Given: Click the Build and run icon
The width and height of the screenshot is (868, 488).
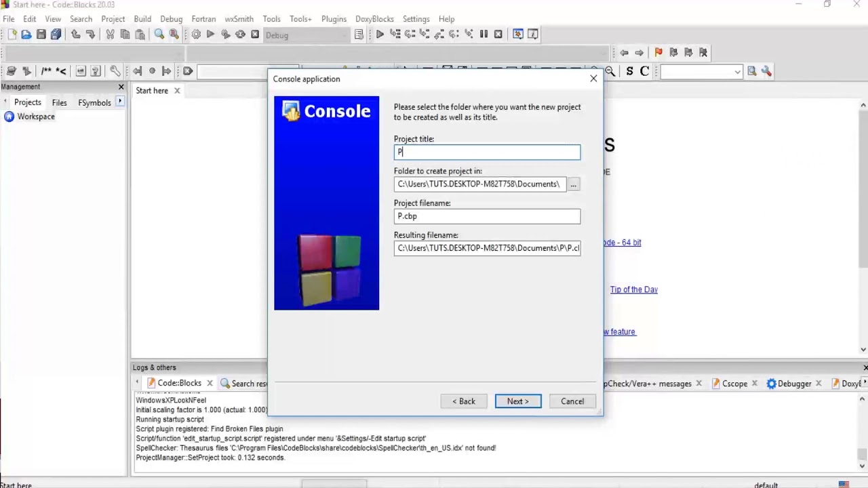Looking at the screenshot, I should (226, 35).
